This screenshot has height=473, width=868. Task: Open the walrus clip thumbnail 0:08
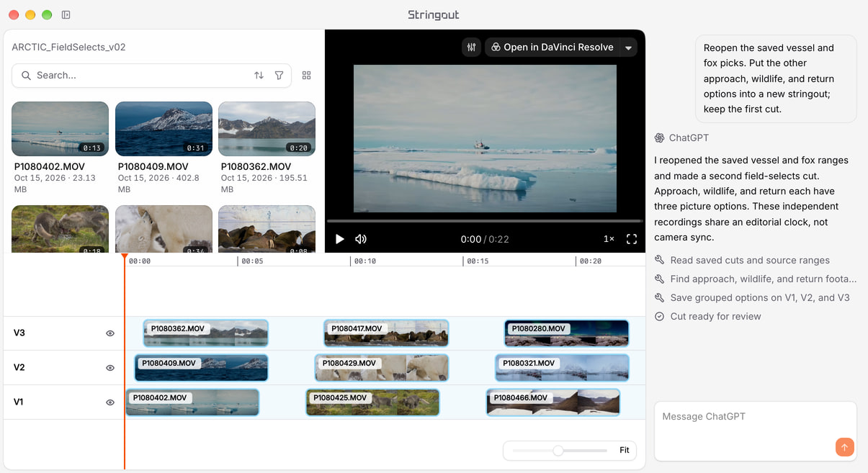point(267,230)
